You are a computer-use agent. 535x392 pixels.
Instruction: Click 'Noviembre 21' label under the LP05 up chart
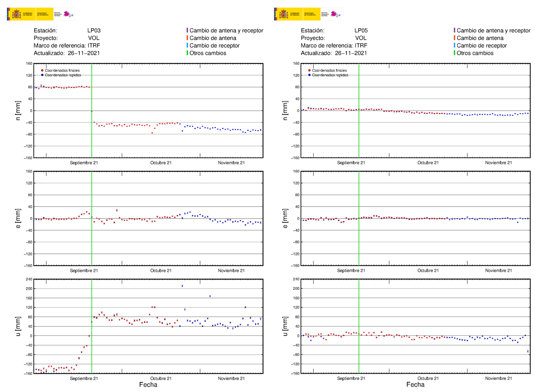498,378
